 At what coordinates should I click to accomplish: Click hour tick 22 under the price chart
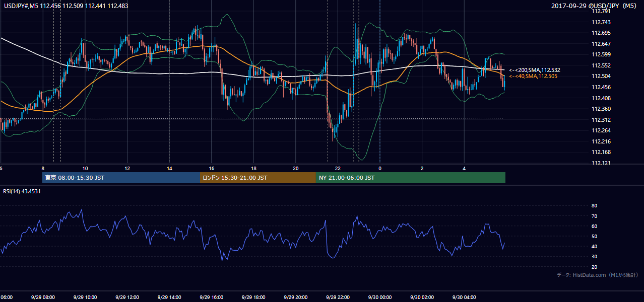[338, 168]
